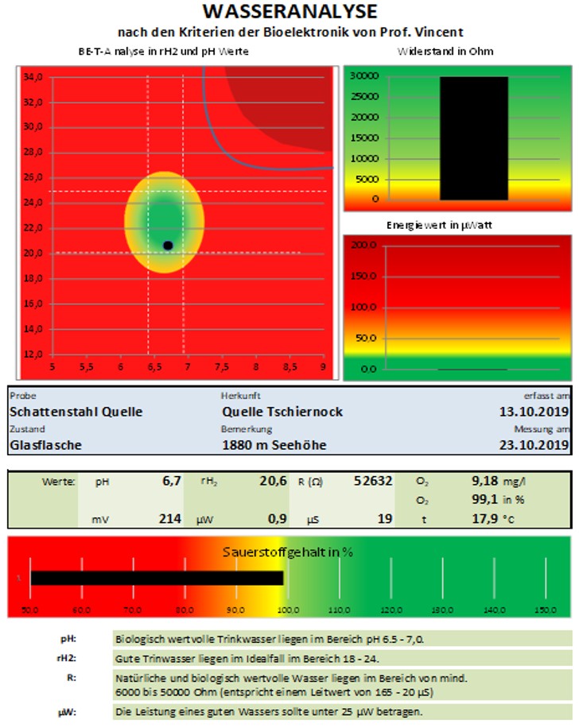Click the WASSERANALYSE heading
583x728 pixels.
coord(290,12)
